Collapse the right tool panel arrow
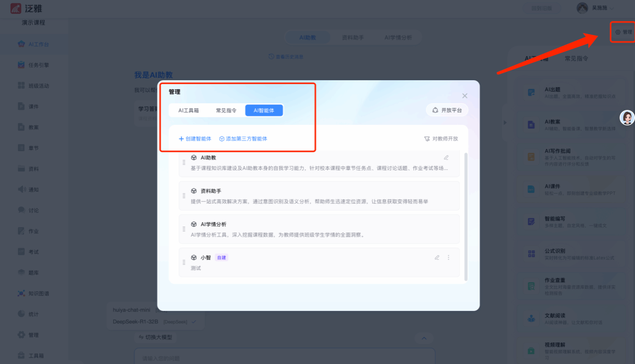635x364 pixels. [505, 122]
